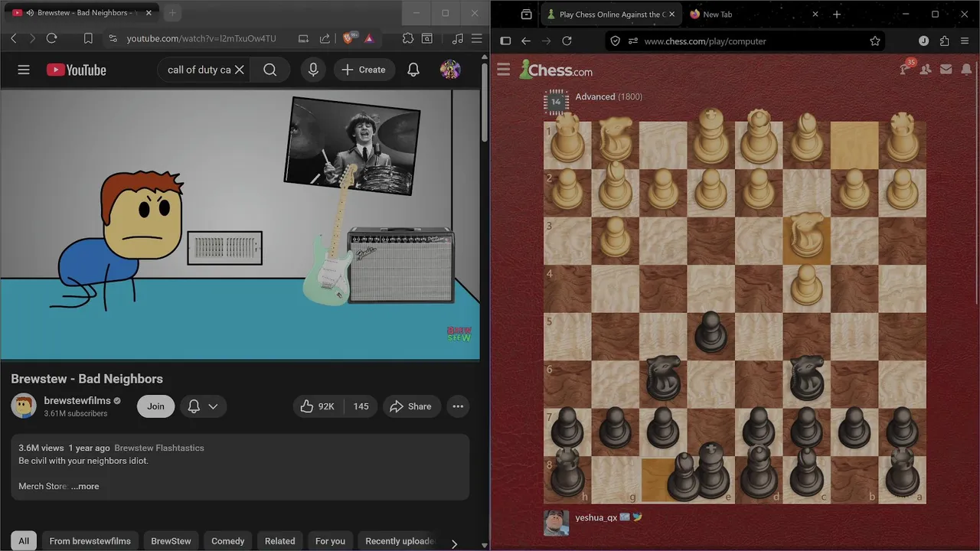Open Chess.com notifications bell
Screen dimensions: 980x551
[966, 70]
